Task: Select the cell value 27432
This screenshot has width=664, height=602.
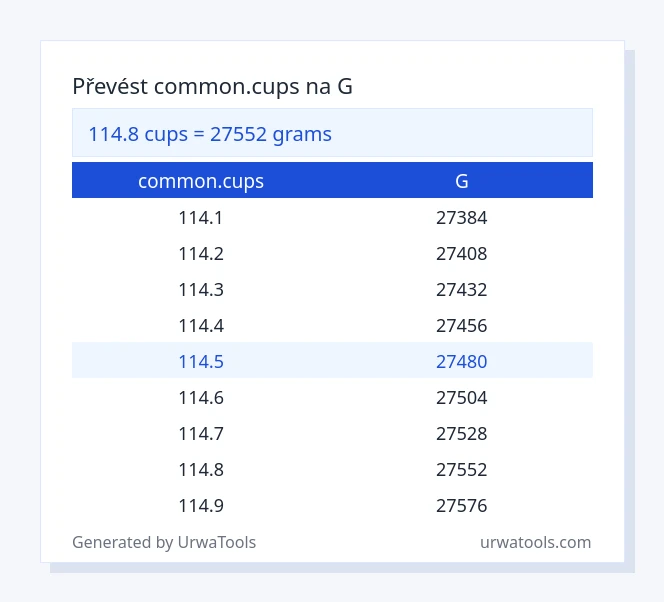Action: (x=462, y=290)
